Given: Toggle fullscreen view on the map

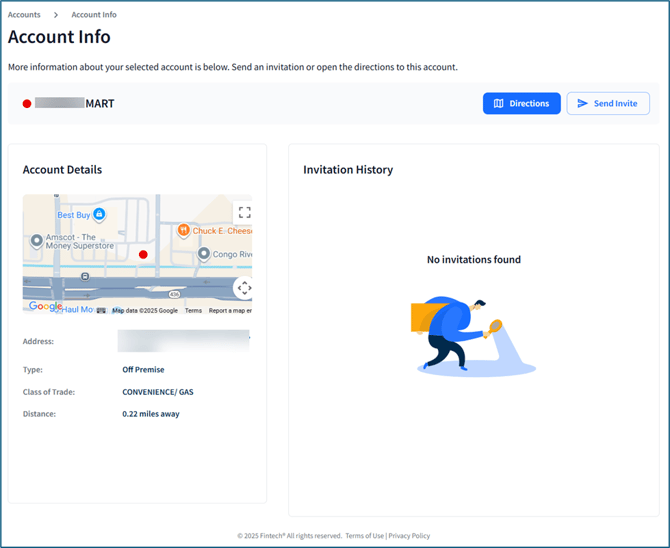Looking at the screenshot, I should [243, 212].
